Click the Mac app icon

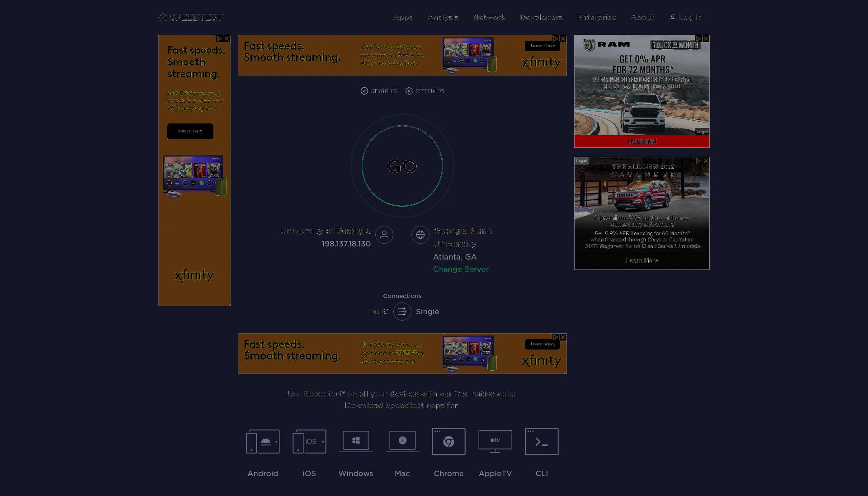402,441
